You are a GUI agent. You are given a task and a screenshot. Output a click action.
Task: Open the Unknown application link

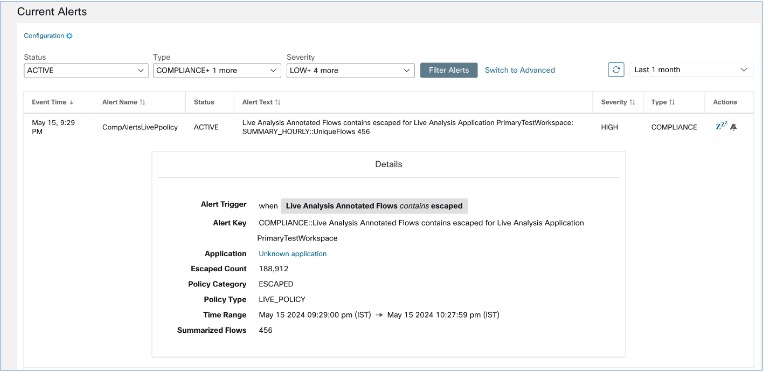[292, 254]
